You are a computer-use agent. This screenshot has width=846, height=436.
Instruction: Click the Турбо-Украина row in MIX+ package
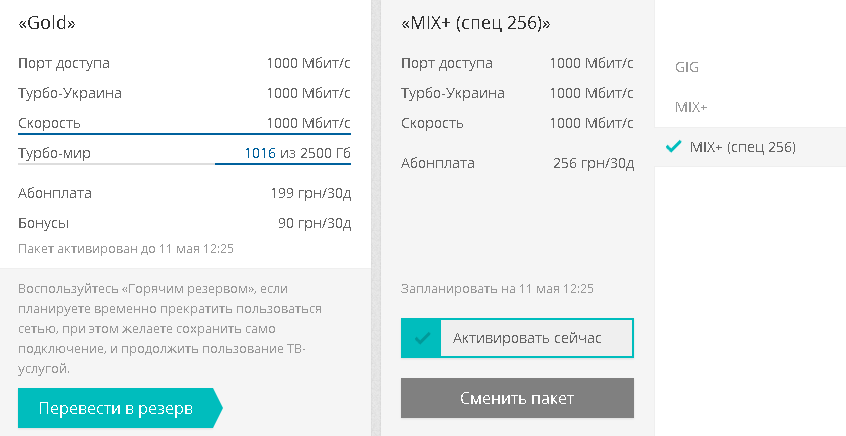517,93
